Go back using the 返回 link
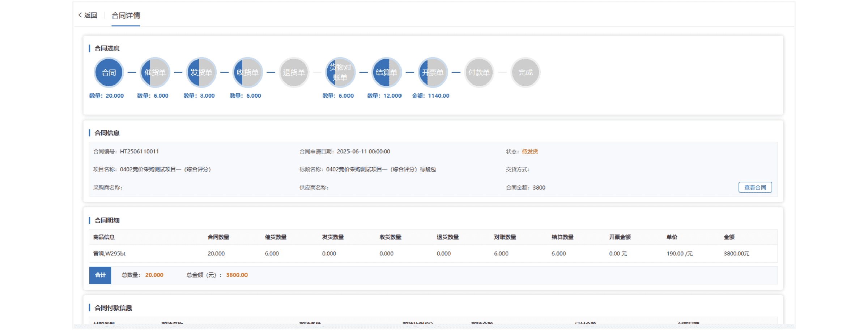Viewport: 868px width, 330px height. [88, 15]
